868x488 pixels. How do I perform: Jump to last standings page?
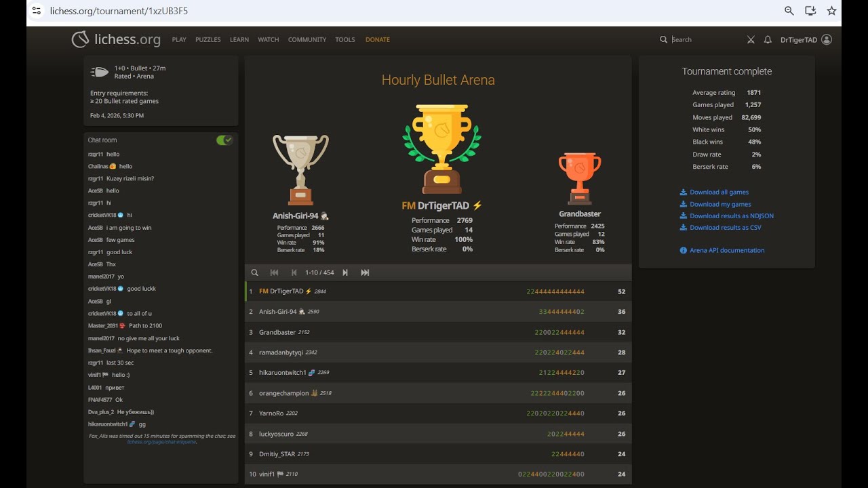coord(365,272)
